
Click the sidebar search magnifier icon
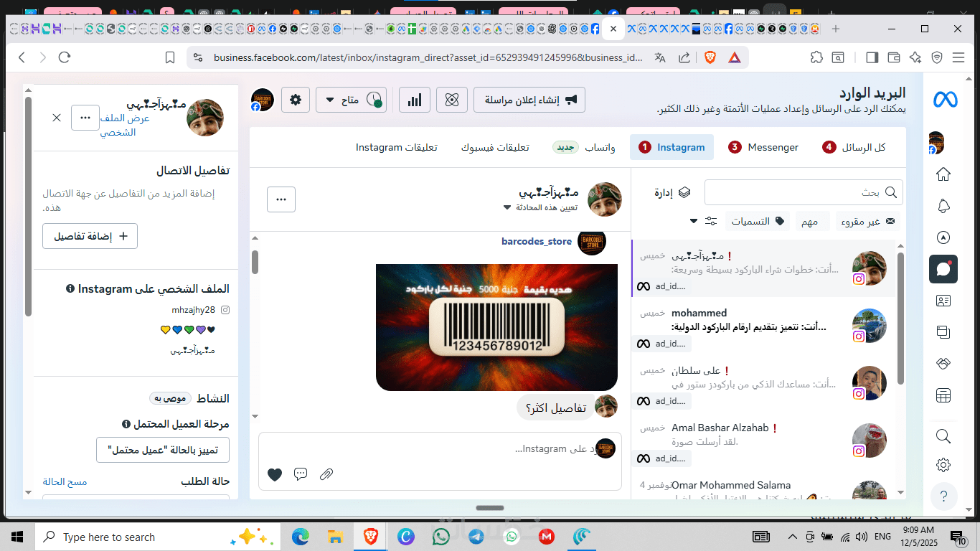943,435
